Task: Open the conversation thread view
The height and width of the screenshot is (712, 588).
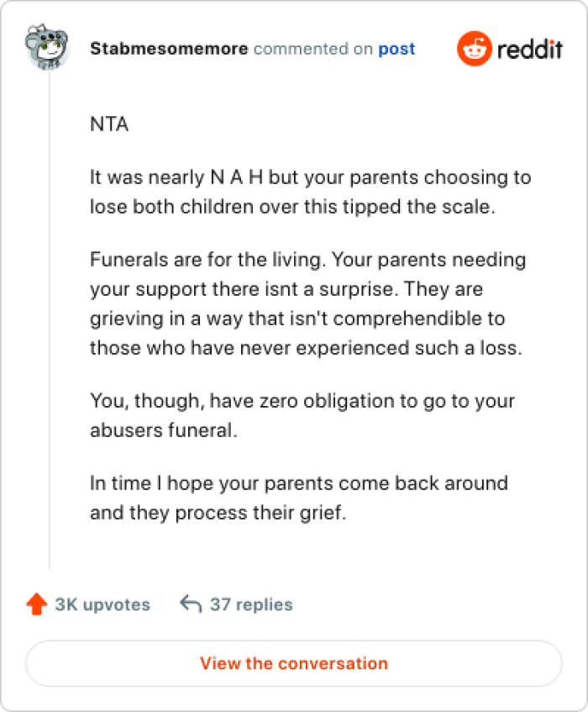Action: coord(294,663)
